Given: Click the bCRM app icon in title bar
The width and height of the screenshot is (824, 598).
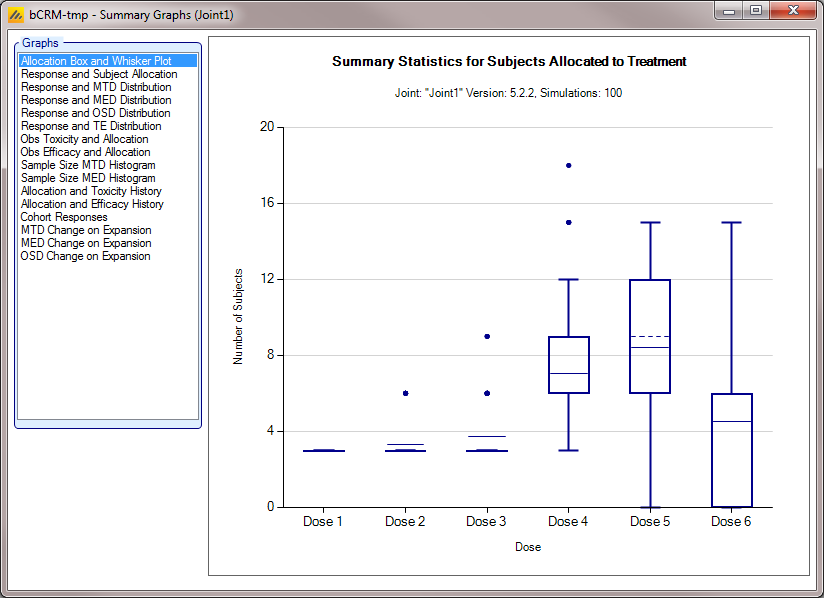Looking at the screenshot, I should (x=16, y=15).
